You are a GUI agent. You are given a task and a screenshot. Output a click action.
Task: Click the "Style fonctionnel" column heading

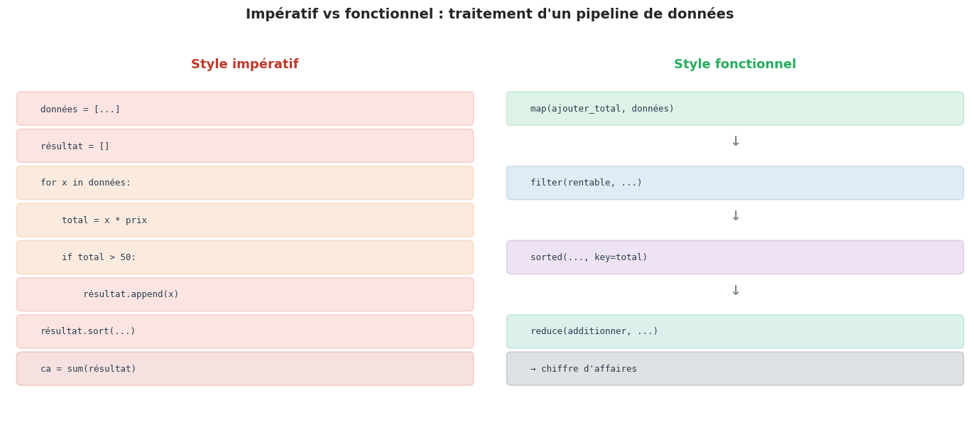[735, 65]
